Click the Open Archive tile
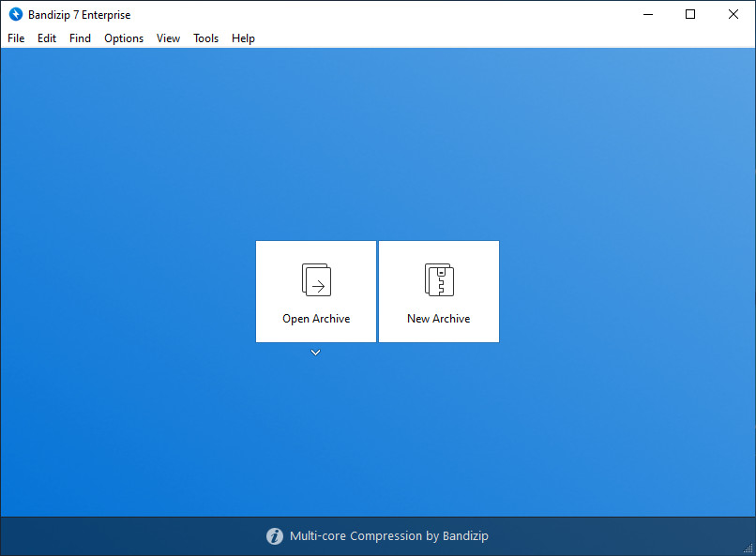 click(x=316, y=292)
